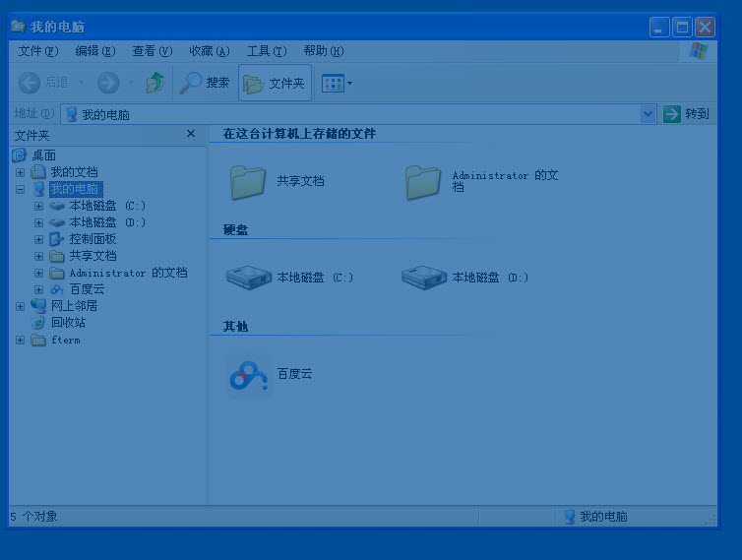Viewport: 742px width, 560px height.
Task: Select Administrator 的文档 folder in main pane
Action: click(x=482, y=182)
